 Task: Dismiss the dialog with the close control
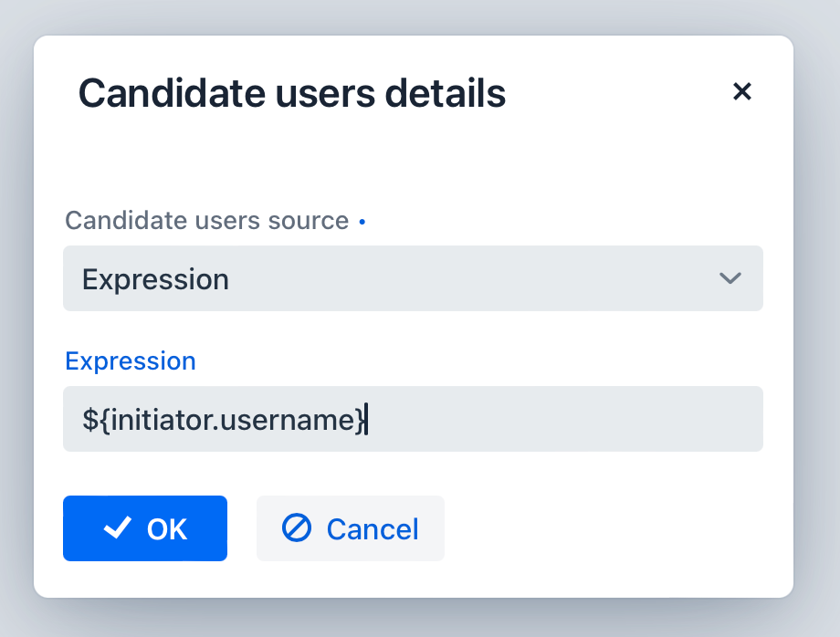pos(742,91)
